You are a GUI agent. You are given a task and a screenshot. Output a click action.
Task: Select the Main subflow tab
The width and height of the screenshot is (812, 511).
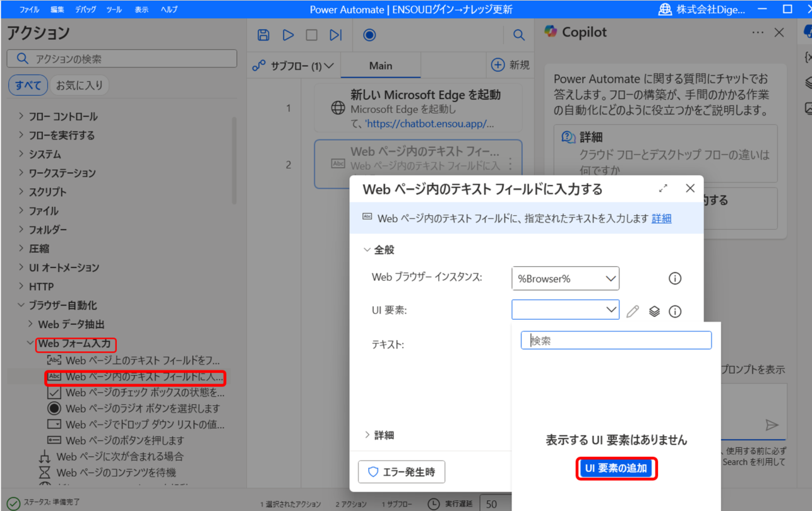point(381,66)
